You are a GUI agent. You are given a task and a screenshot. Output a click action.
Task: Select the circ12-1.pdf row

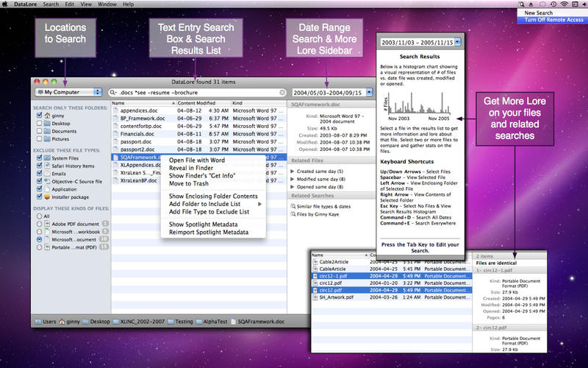392,276
